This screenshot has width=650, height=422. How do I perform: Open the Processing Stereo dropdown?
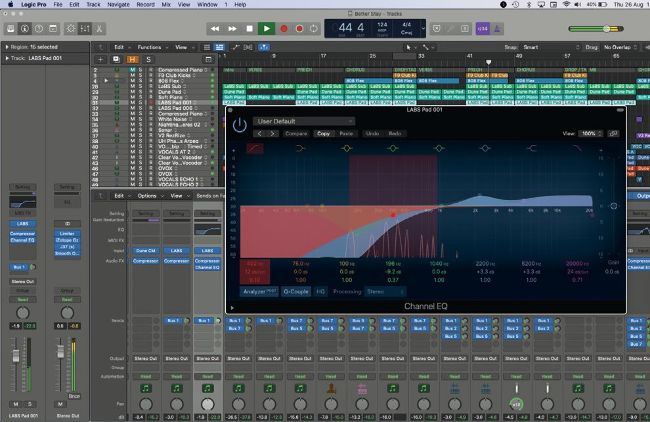[385, 292]
